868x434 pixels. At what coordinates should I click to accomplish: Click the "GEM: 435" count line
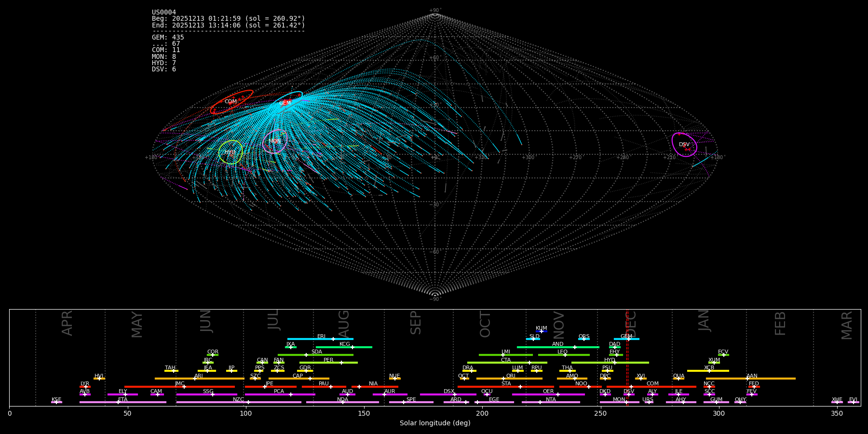coord(168,38)
